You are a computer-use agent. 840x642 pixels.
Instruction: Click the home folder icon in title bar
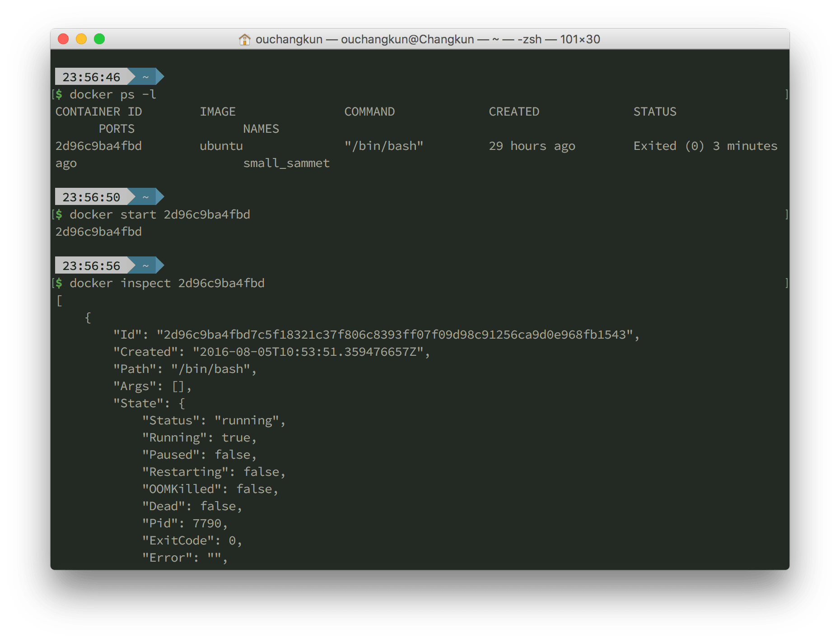(x=244, y=39)
